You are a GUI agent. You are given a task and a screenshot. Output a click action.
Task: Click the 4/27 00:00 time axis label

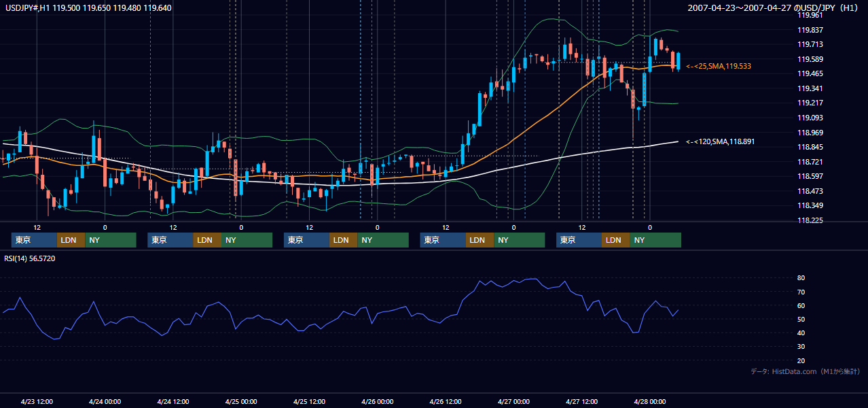513,401
